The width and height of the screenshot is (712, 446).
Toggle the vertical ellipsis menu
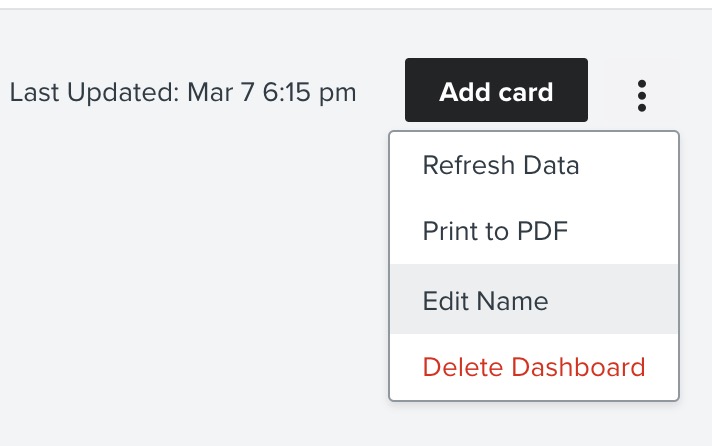pyautogui.click(x=641, y=94)
